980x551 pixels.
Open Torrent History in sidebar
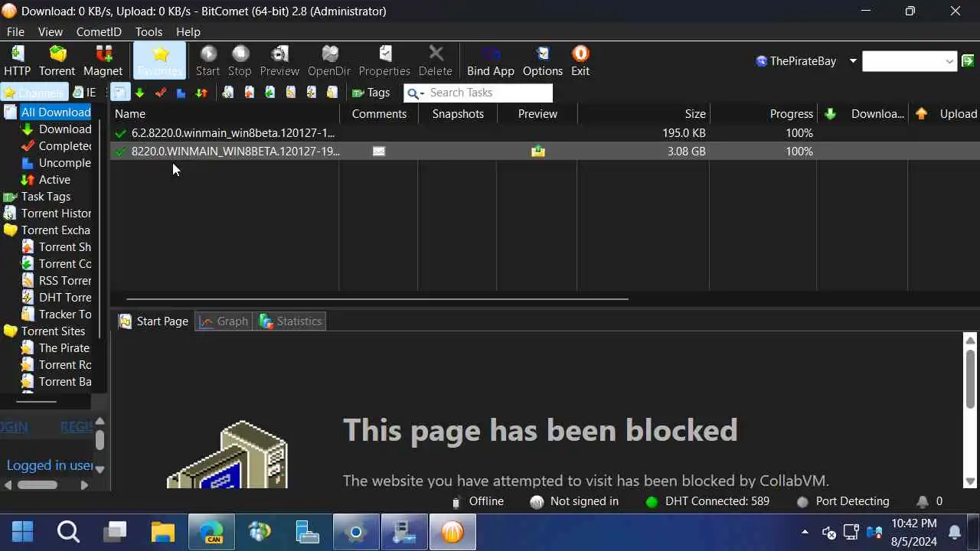(x=47, y=214)
